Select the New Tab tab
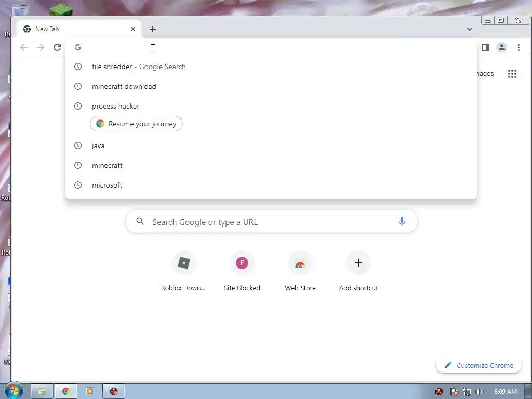This screenshot has height=399, width=532. coord(79,29)
